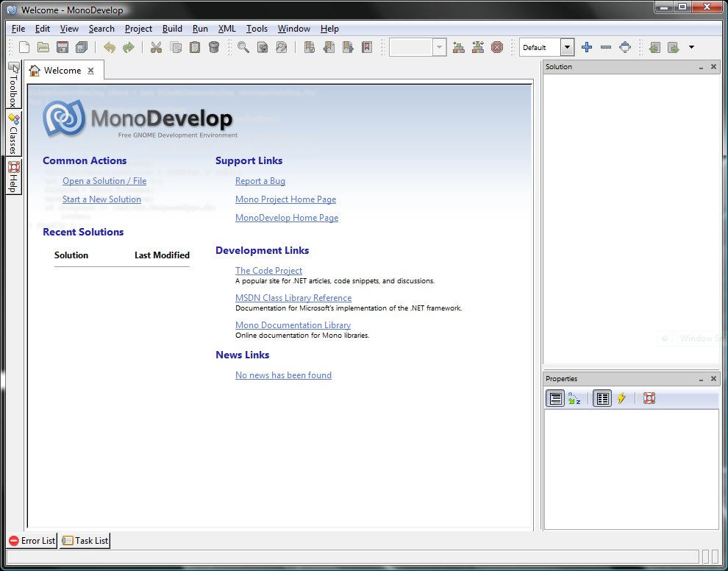Open the Classes side panel
Image resolution: width=728 pixels, height=571 pixels.
pos(13,133)
